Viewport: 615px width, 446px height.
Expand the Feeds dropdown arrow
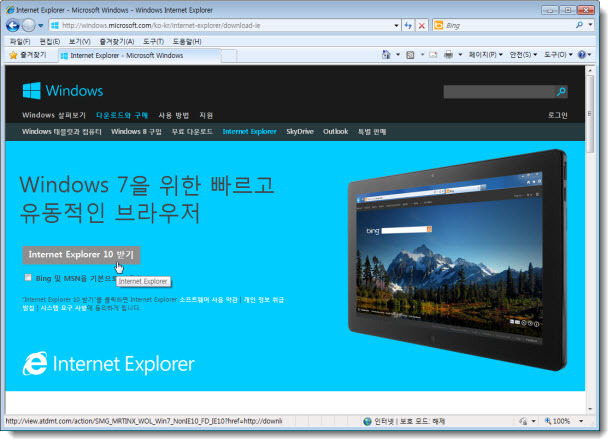[422, 55]
